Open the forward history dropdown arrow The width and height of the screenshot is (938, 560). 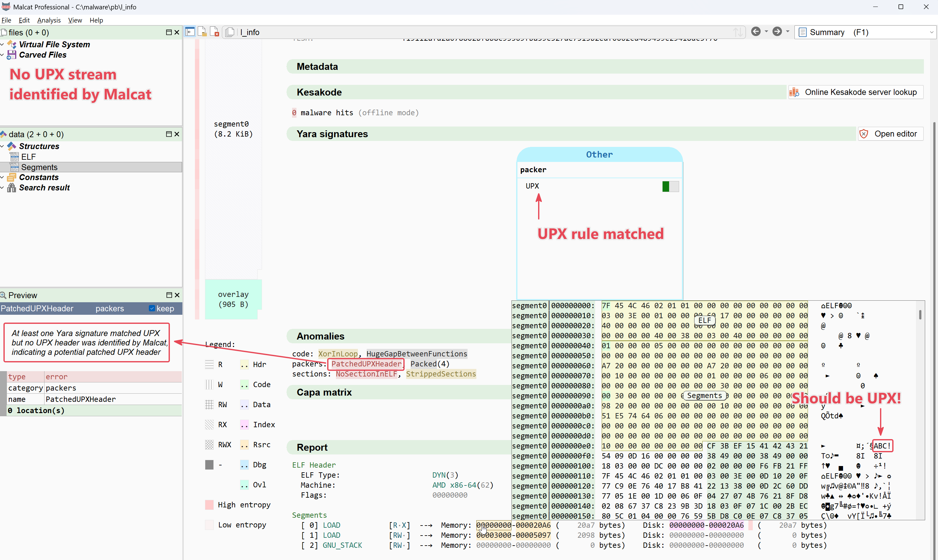(x=788, y=32)
